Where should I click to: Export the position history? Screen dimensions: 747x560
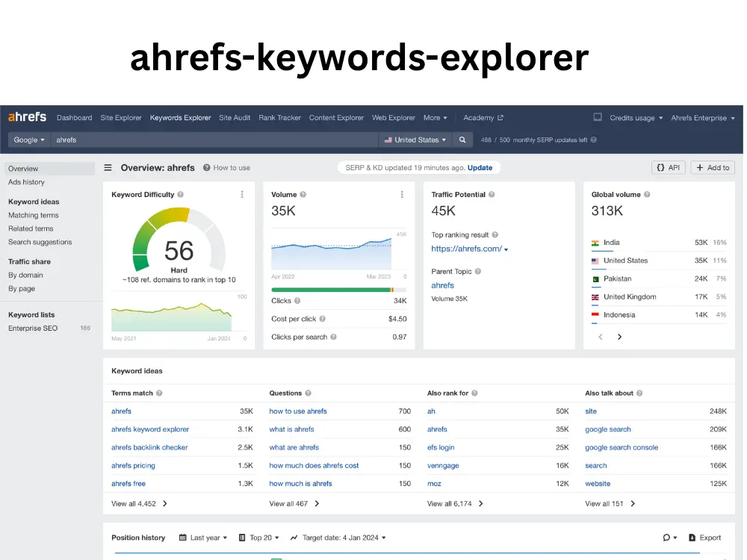coord(704,538)
